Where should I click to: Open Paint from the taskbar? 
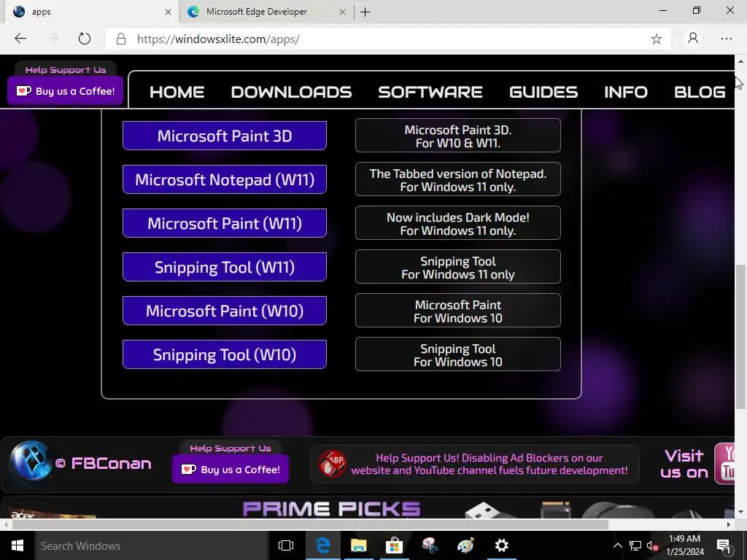(465, 545)
